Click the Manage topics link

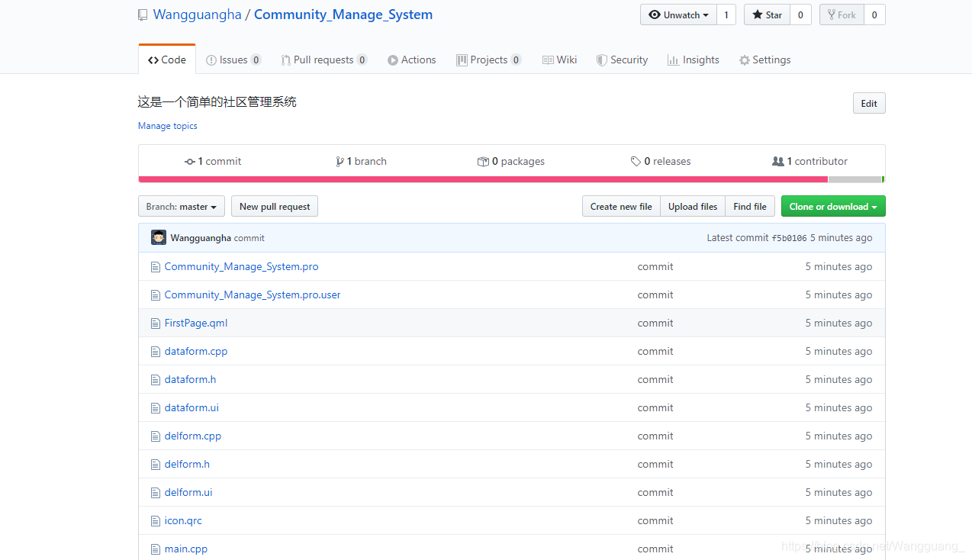(168, 126)
